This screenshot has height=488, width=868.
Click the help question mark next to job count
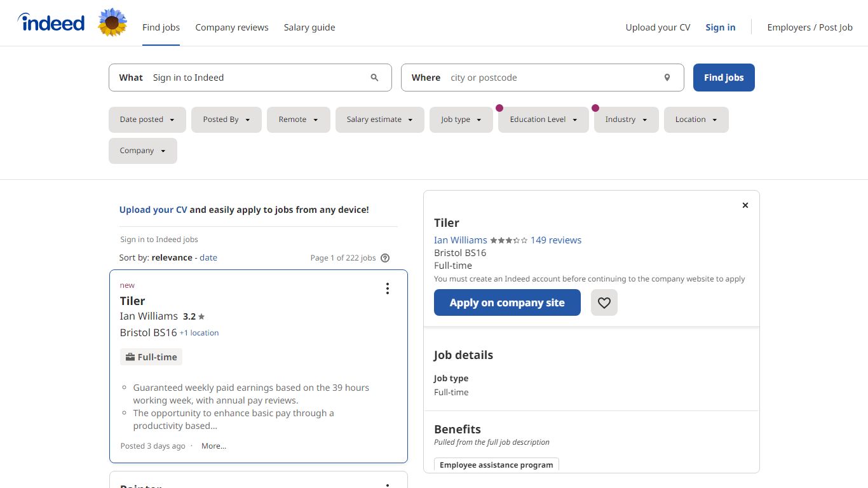coord(385,258)
